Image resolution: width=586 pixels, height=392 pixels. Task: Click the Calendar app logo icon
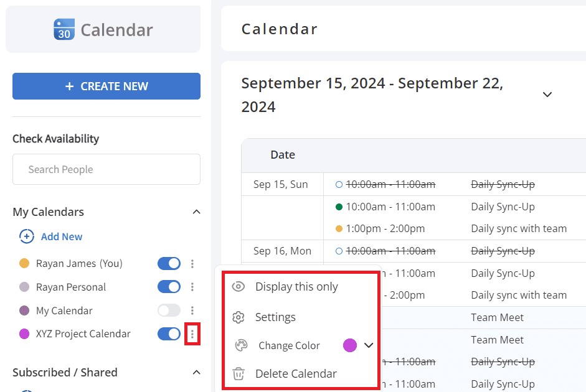(64, 29)
